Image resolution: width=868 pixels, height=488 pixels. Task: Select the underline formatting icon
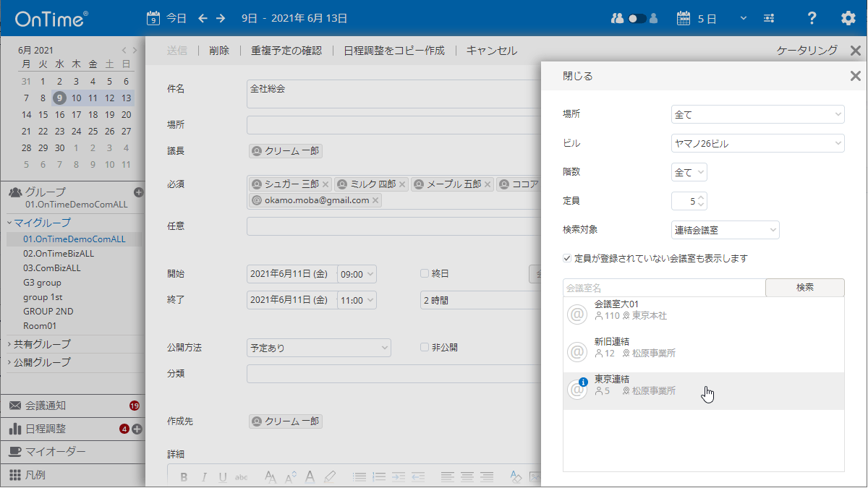click(222, 476)
